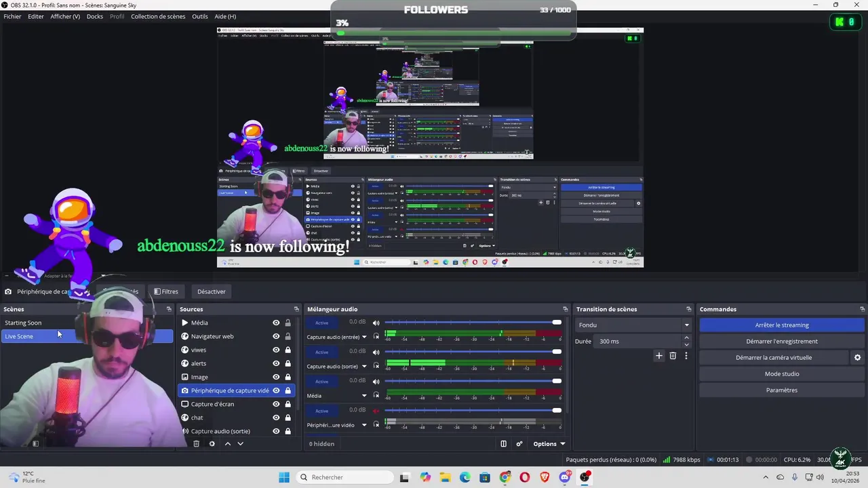This screenshot has height=488, width=868.
Task: Unlock the chat source
Action: pyautogui.click(x=288, y=418)
